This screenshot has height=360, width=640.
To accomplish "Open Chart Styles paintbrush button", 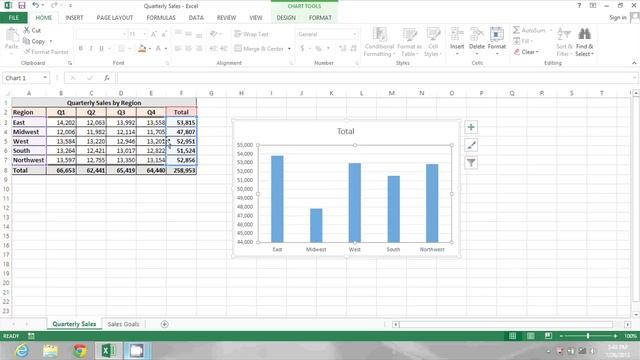I will (471, 145).
